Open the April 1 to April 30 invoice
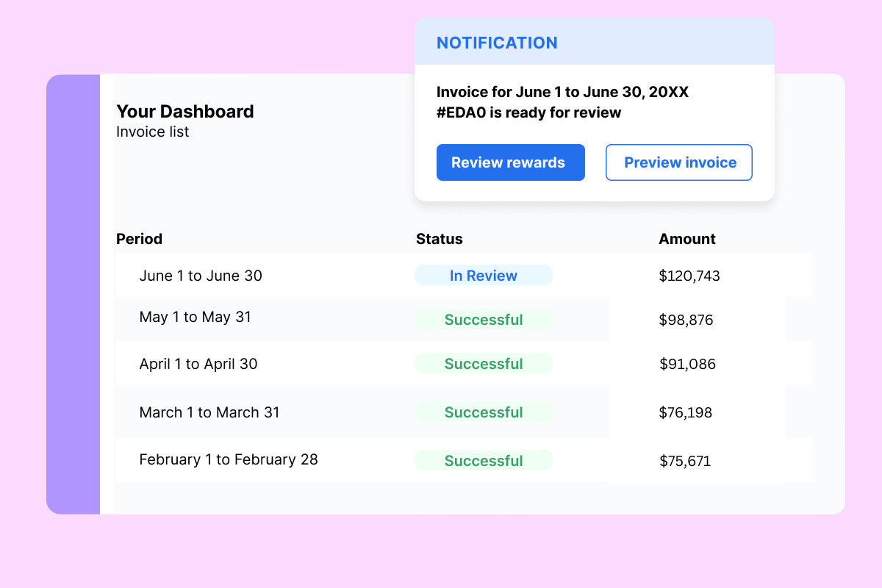 [x=198, y=364]
